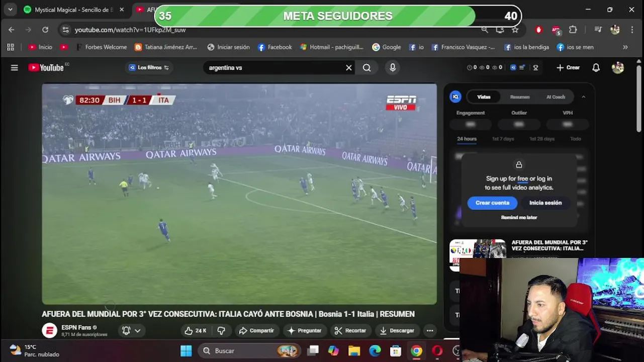The height and width of the screenshot is (362, 644).
Task: Switch to the Vistas tab
Action: tap(484, 97)
